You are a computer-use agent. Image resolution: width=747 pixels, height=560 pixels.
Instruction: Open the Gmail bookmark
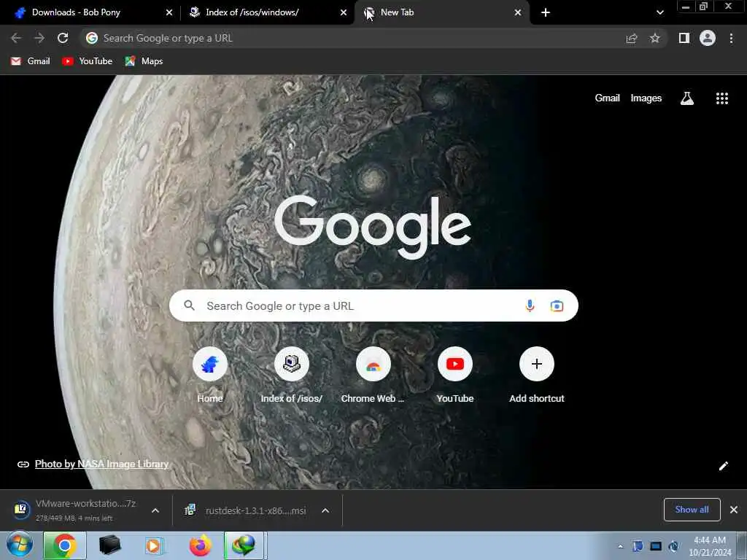coord(31,61)
